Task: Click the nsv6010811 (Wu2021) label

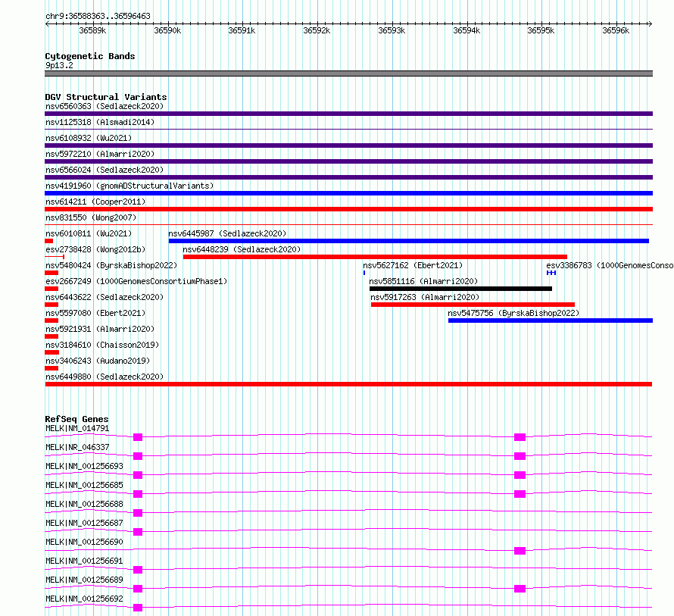Action: point(89,233)
